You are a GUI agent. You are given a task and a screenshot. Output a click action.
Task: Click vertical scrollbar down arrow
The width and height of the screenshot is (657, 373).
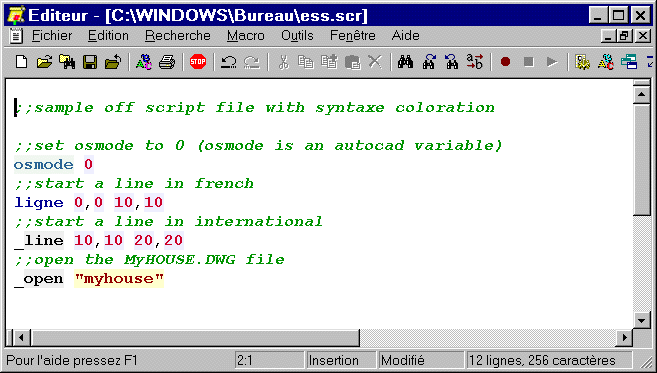click(x=641, y=321)
